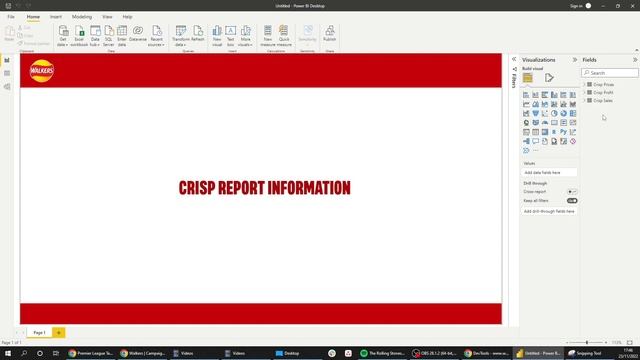The height and width of the screenshot is (360, 640).
Task: Select the Table visual
Action: point(536,132)
